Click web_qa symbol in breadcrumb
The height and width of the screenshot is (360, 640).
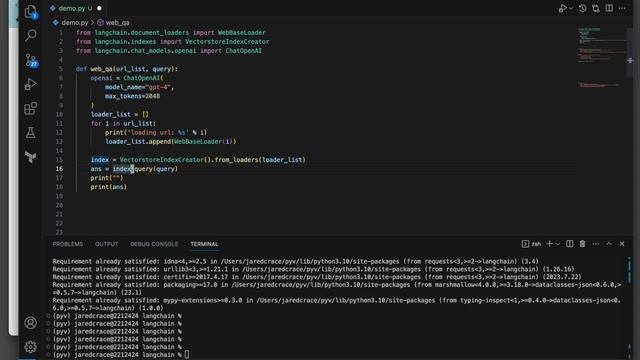(x=117, y=22)
